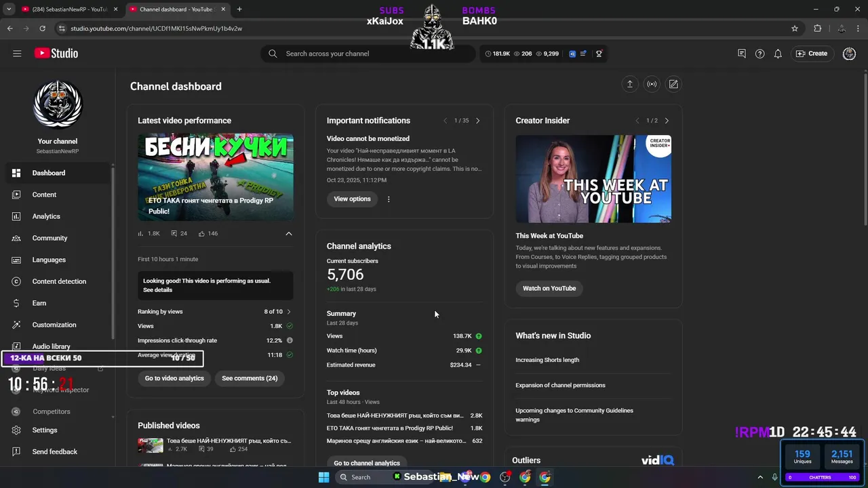Image resolution: width=868 pixels, height=488 pixels.
Task: Click the address bar URL
Action: click(156, 28)
